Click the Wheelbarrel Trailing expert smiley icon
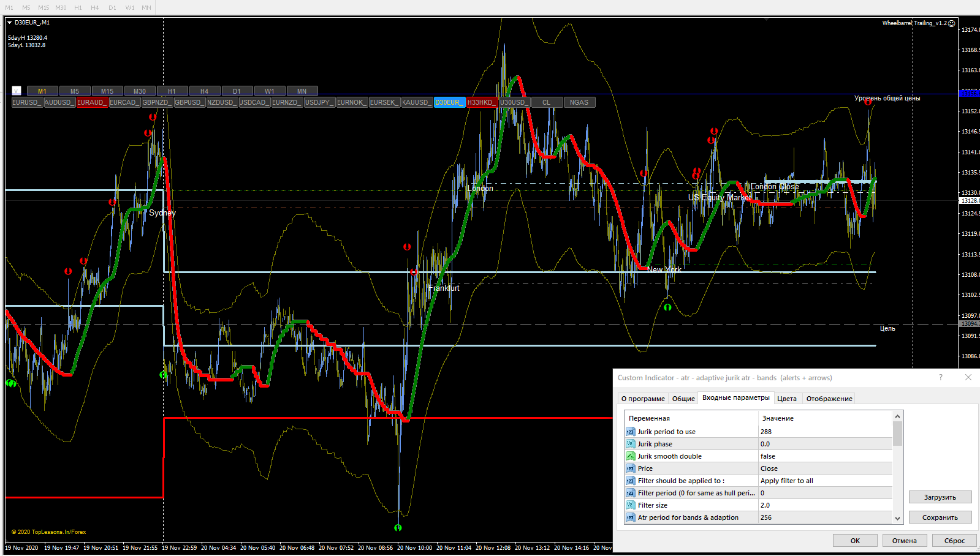The width and height of the screenshot is (980, 556). click(x=951, y=23)
